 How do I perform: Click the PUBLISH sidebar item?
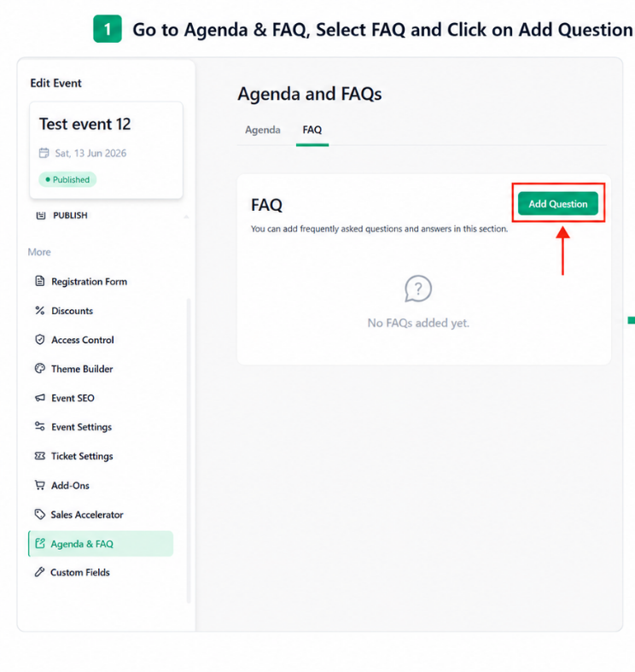pyautogui.click(x=70, y=215)
